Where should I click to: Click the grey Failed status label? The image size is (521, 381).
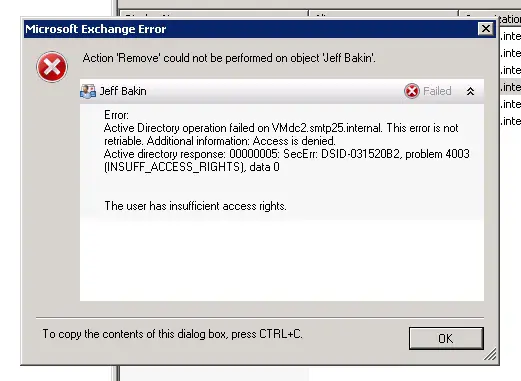coord(437,91)
